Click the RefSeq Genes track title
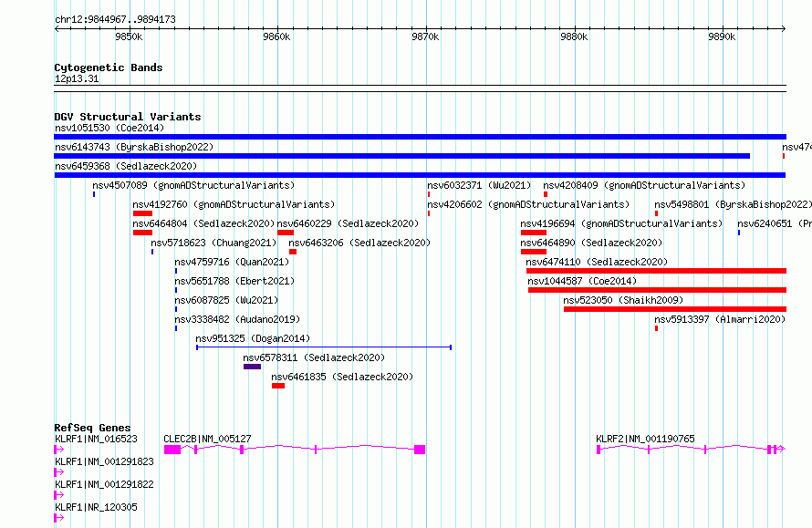Screen dimensions: 812x528 coord(92,428)
